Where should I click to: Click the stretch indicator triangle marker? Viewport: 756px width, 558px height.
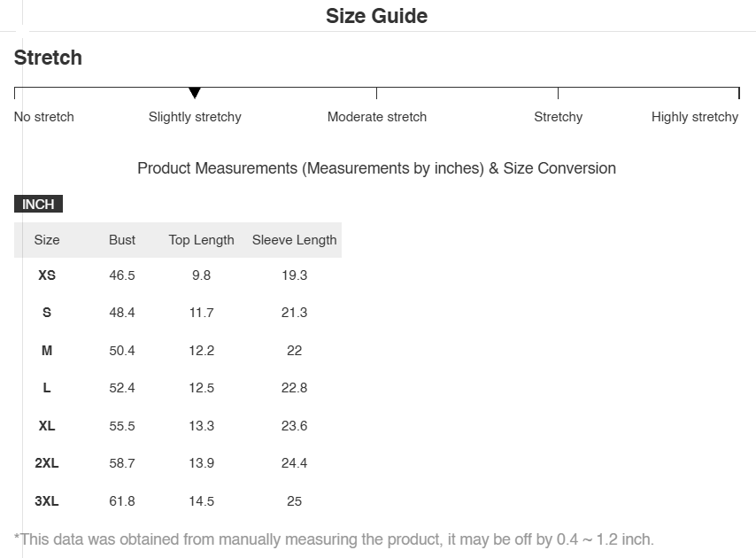pyautogui.click(x=195, y=93)
